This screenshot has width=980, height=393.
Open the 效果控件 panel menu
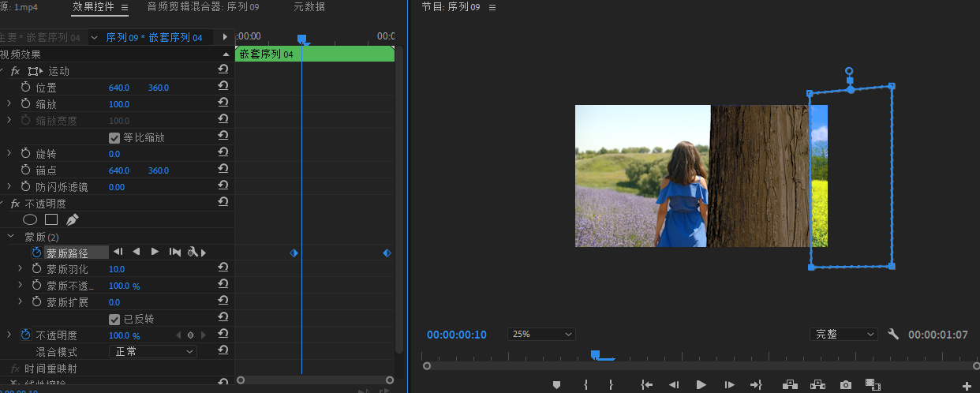pos(125,7)
